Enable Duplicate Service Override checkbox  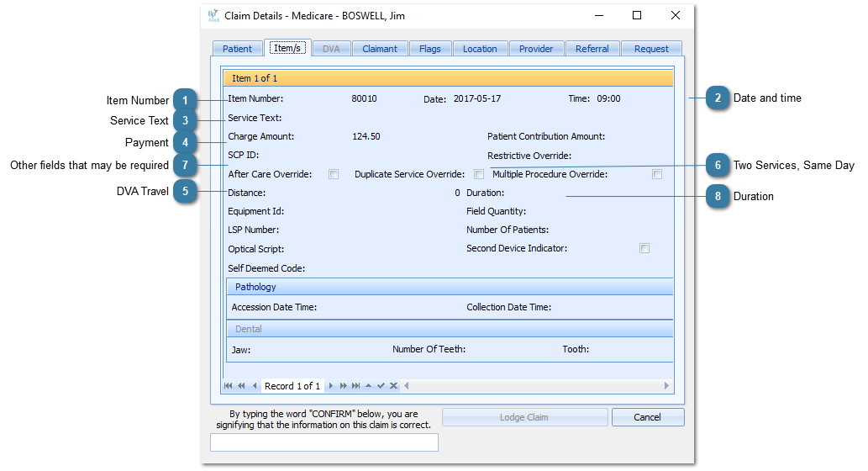point(479,174)
